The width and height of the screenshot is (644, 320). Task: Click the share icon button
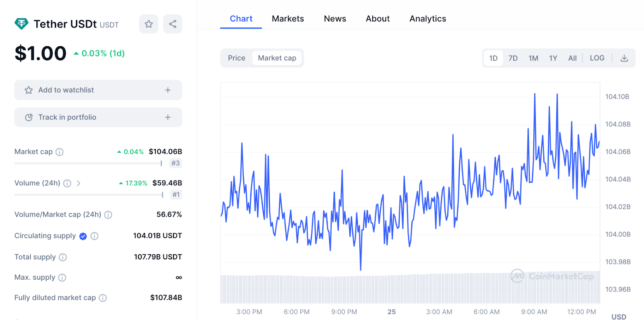173,24
